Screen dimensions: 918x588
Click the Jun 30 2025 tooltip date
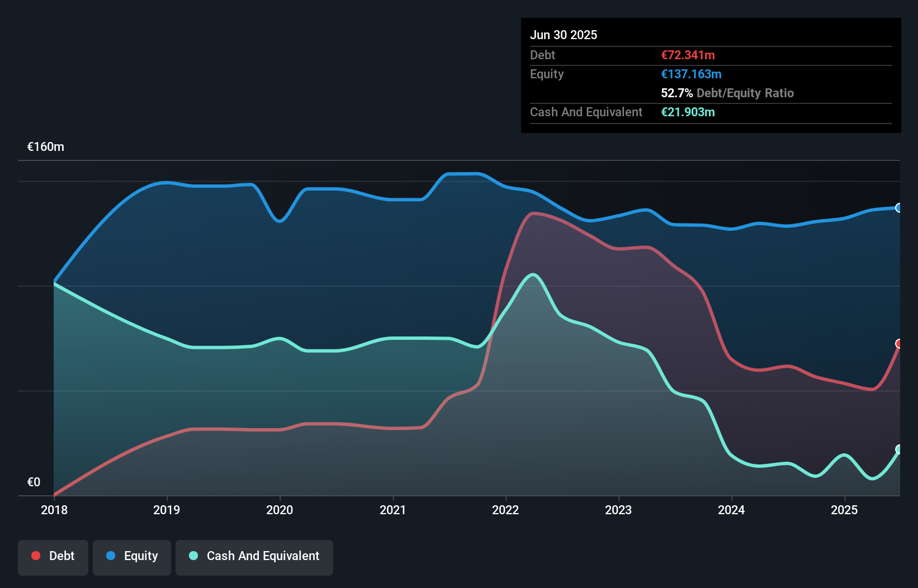564,35
